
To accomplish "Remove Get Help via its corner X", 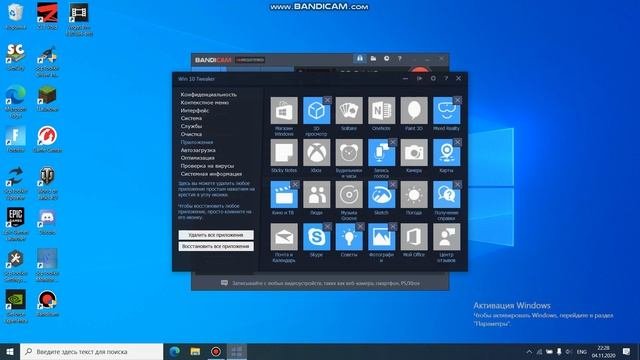I will (x=458, y=184).
